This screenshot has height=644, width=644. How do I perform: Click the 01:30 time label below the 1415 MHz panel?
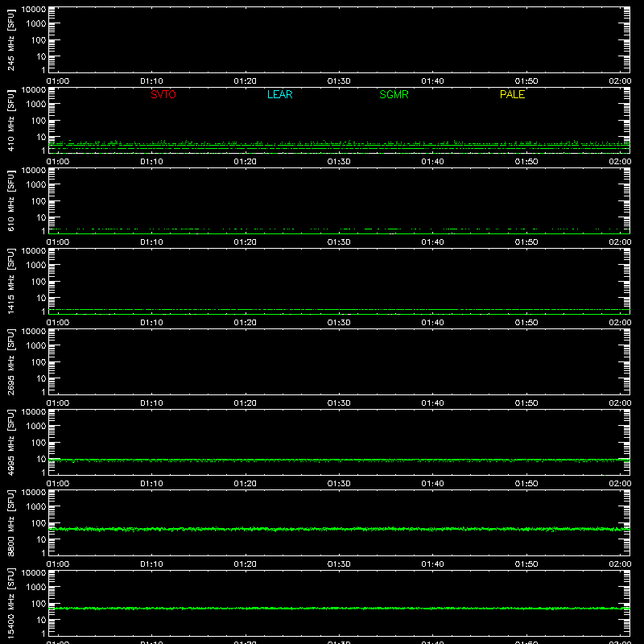click(339, 323)
